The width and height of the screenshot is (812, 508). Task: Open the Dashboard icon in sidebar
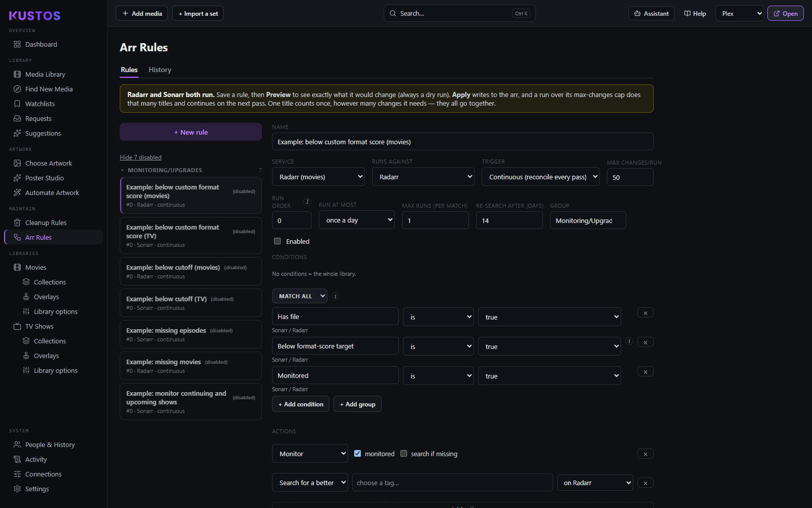(x=17, y=44)
